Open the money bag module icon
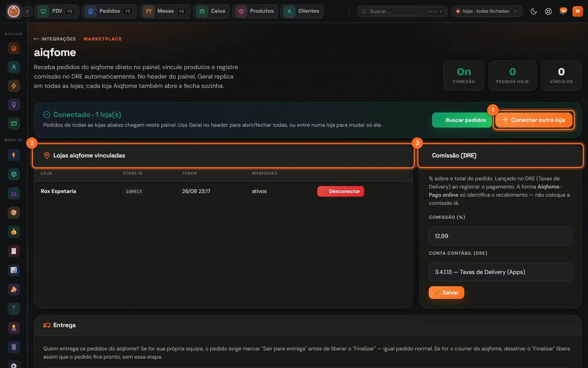This screenshot has width=588, height=368. [14, 232]
